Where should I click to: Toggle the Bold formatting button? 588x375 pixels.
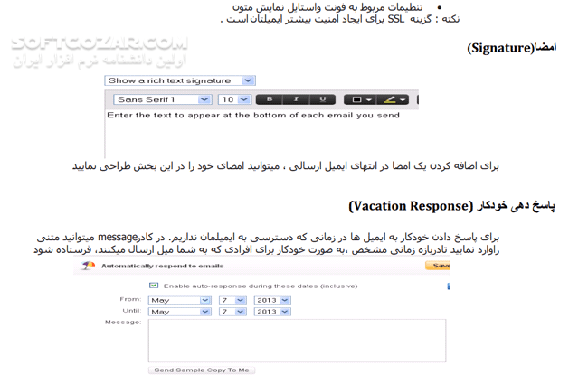[270, 99]
